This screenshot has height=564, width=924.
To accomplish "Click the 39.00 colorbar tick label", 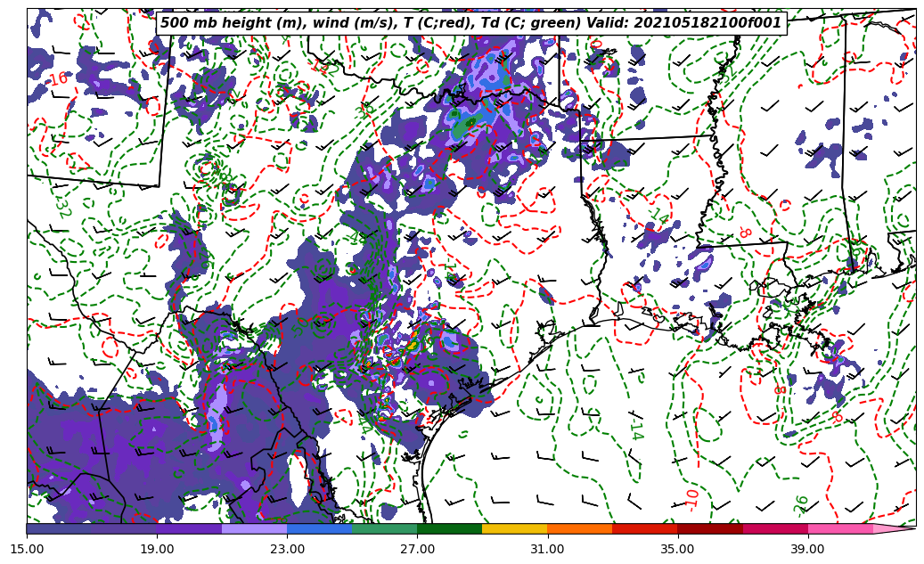I will [x=807, y=549].
